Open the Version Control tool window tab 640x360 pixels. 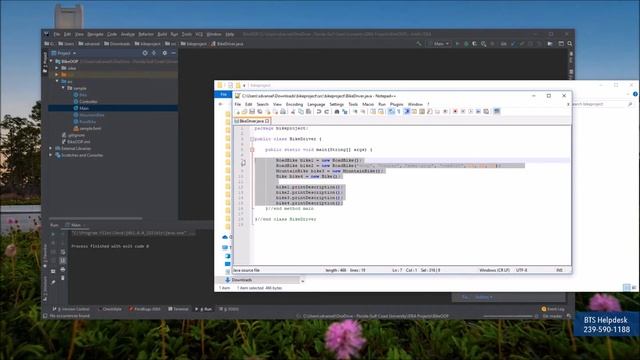71,309
